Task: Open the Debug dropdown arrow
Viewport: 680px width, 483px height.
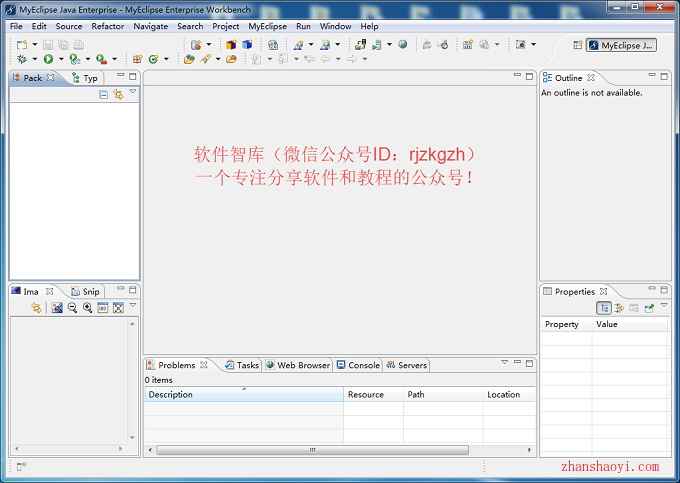Action: tap(35, 59)
